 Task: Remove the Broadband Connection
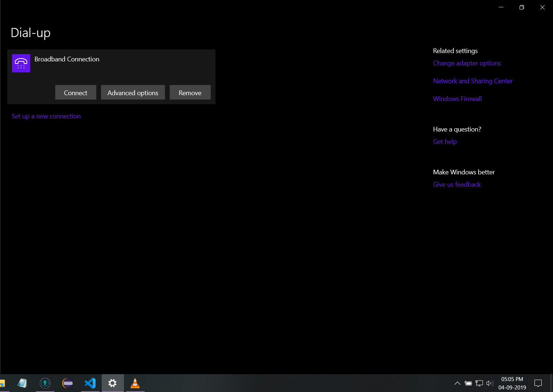(x=190, y=92)
